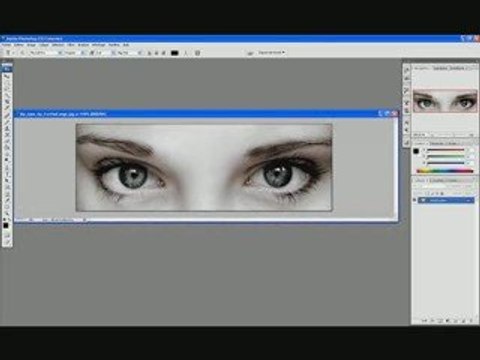
Task: Select the Move tool in the toolbox
Action: [7, 76]
